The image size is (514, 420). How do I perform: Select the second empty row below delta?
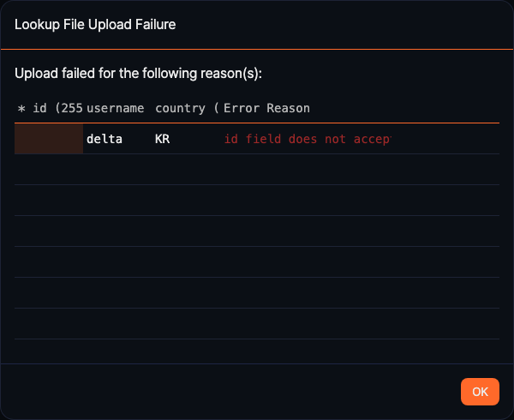[257, 201]
